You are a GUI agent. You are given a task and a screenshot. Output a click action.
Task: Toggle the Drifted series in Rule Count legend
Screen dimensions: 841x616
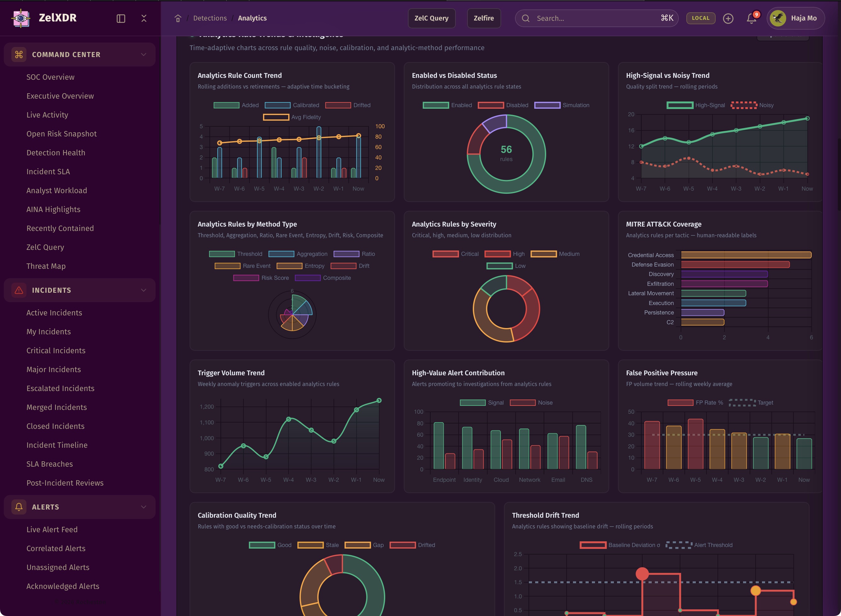pos(347,105)
